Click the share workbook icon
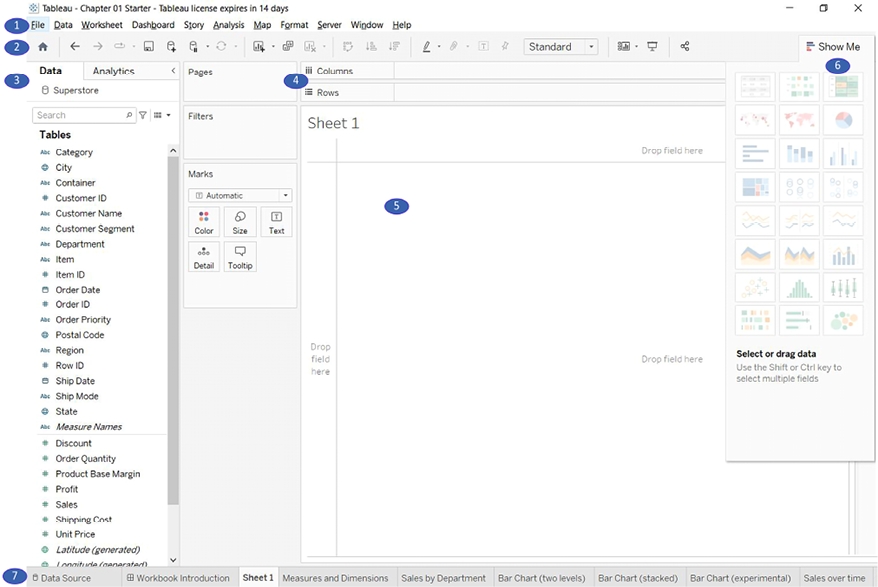 [x=685, y=46]
